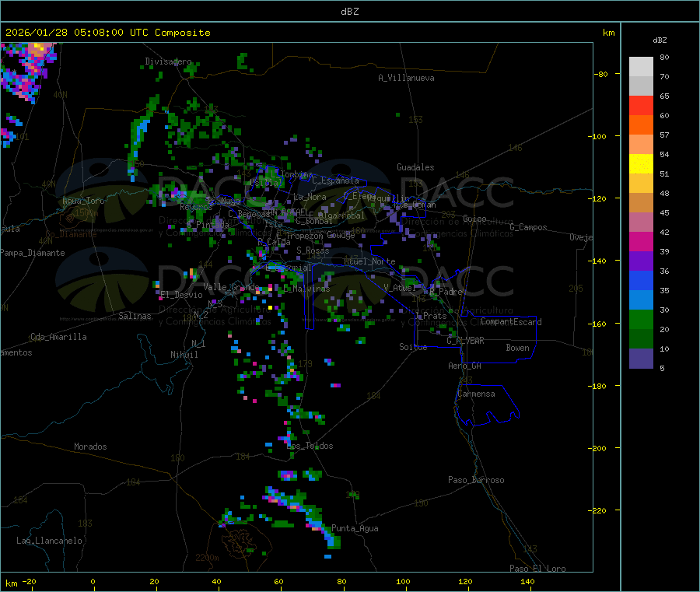Click the 'G_Campos' label

click(529, 227)
